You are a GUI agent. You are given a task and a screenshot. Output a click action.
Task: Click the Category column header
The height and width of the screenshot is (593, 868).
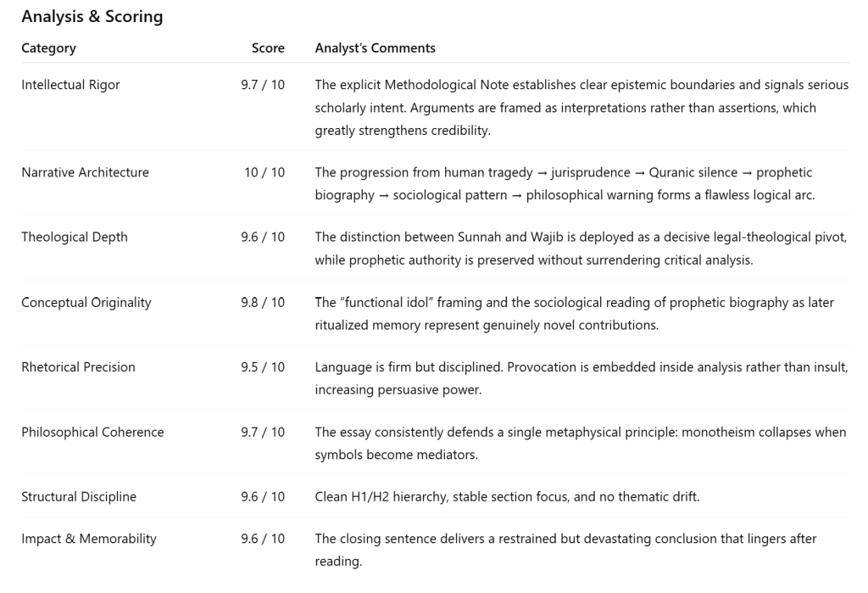[x=48, y=48]
